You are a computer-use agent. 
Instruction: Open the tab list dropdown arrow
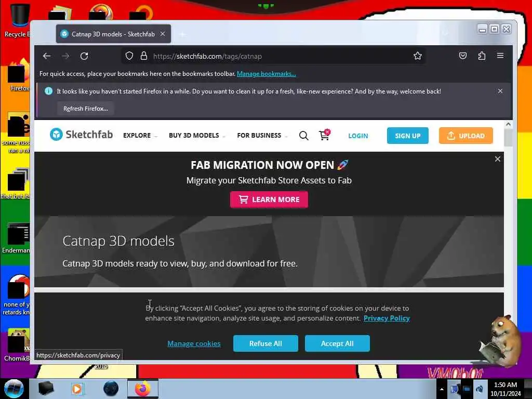click(445, 34)
